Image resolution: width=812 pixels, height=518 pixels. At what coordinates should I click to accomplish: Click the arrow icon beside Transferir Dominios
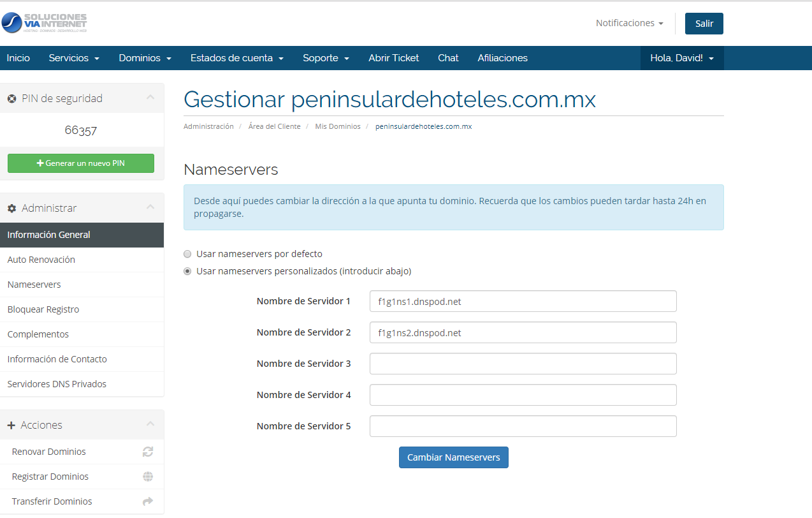click(x=148, y=501)
